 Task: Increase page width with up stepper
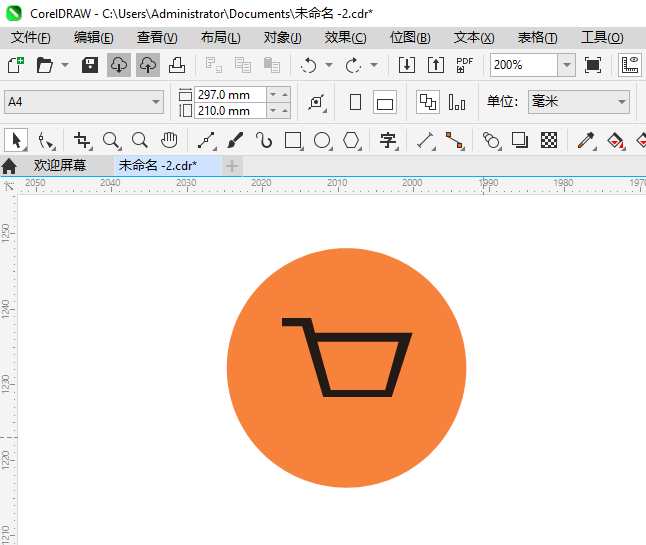[x=285, y=95]
